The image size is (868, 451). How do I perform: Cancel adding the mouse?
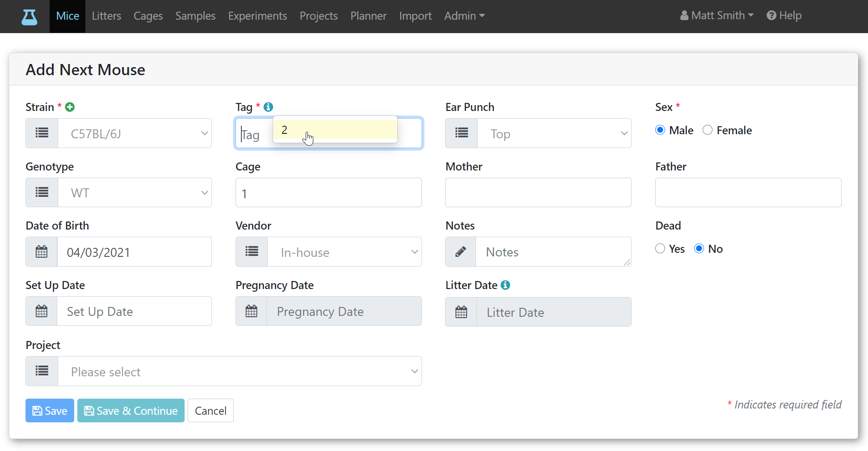211,410
